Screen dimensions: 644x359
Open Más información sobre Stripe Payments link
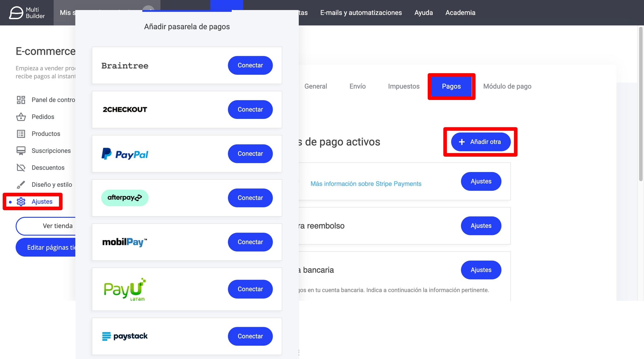(366, 184)
